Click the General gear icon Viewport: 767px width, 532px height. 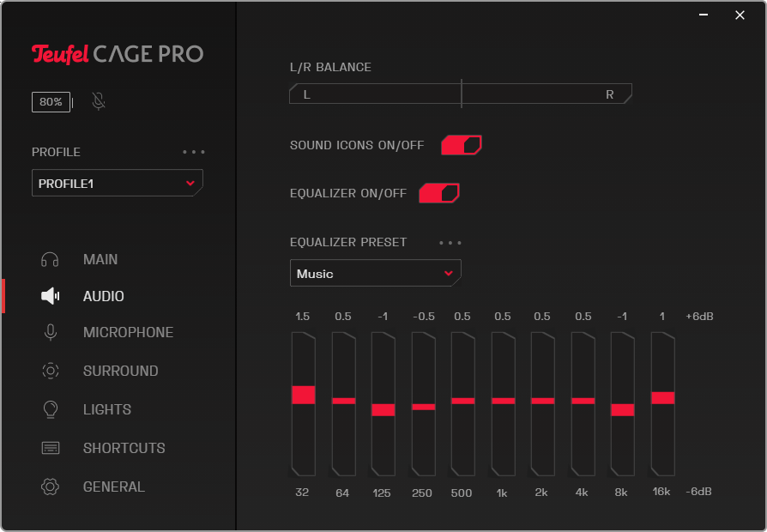point(50,487)
